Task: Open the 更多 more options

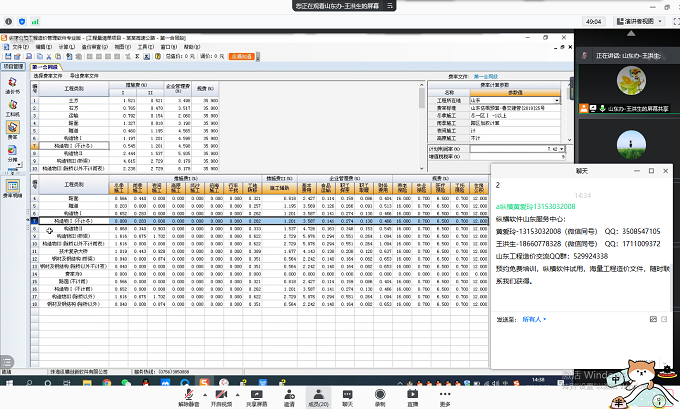Action: (x=445, y=397)
